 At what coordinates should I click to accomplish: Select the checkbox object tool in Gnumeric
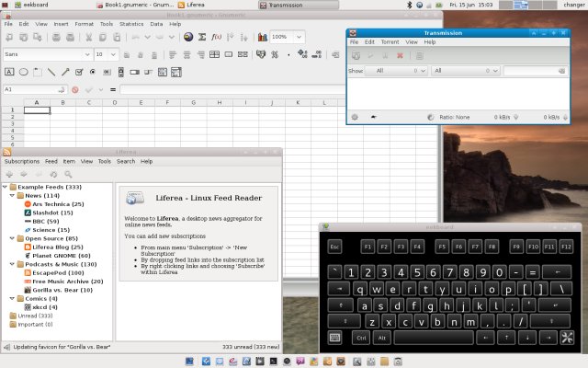76,71
